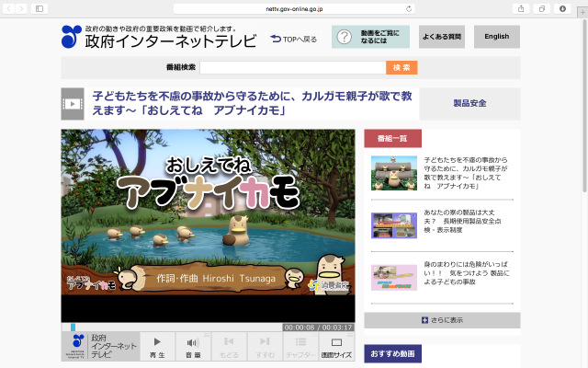This screenshot has width=588, height=368.
Task: Open 音量 volume control
Action: [x=193, y=347]
